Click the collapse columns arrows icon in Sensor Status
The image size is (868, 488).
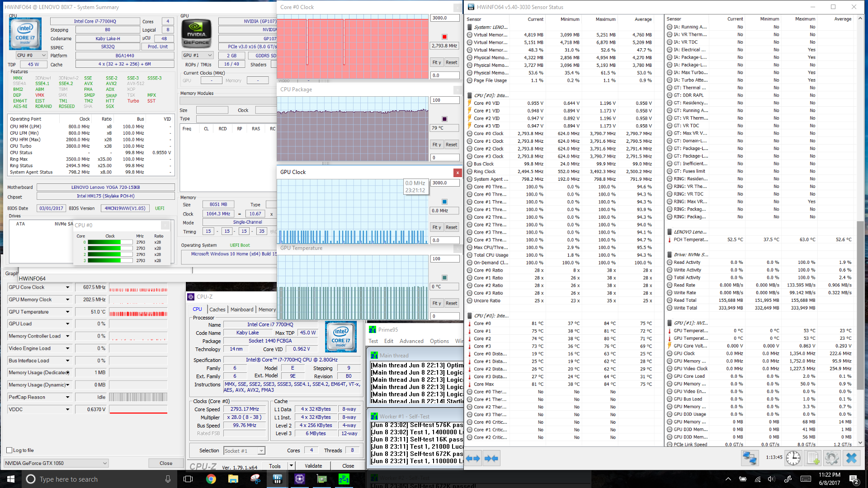(491, 458)
